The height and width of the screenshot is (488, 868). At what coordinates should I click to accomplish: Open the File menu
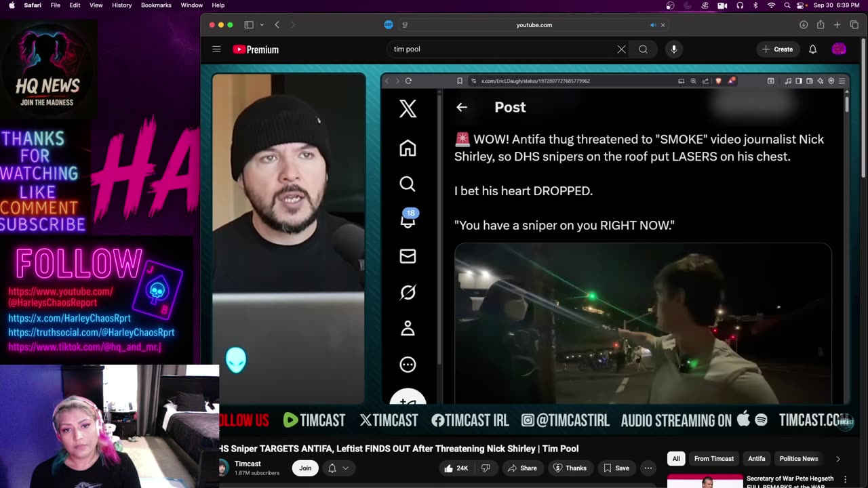[x=56, y=5]
